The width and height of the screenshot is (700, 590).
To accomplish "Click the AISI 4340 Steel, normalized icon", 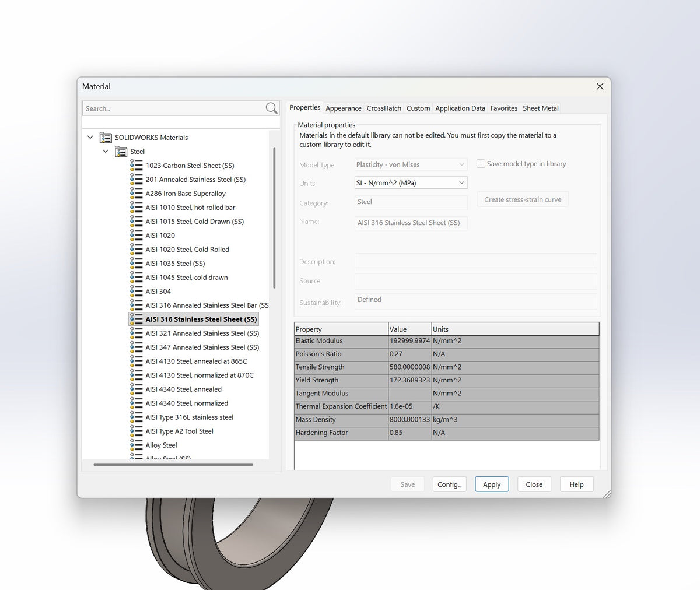I will tap(136, 403).
